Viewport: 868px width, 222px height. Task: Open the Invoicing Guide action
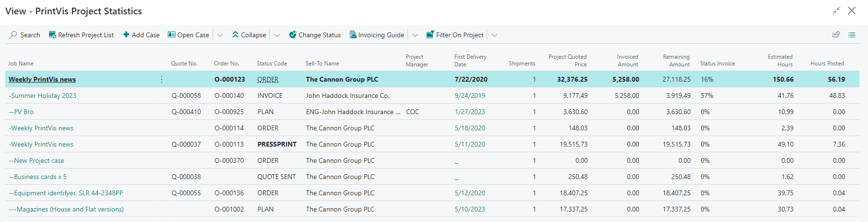pos(377,35)
